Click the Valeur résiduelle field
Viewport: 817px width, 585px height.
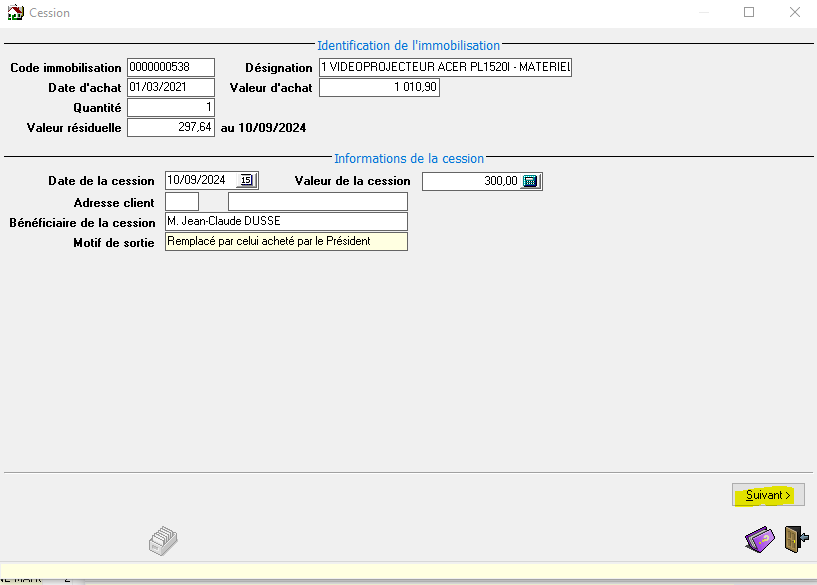171,128
